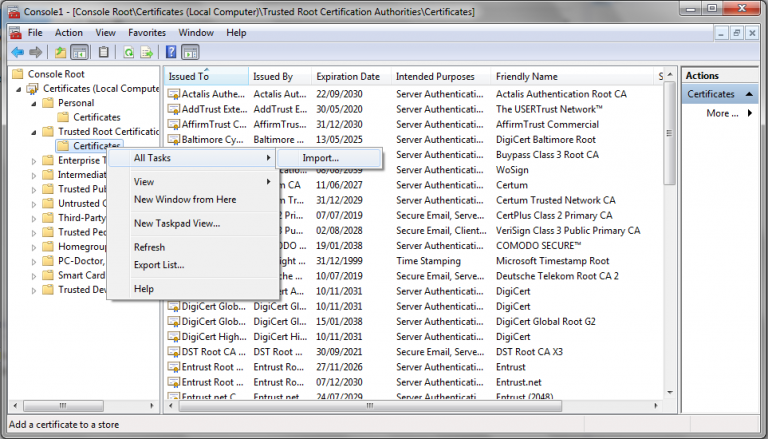This screenshot has width=768, height=439.
Task: Select 'DigiCert Global Root G2' cell
Action: click(x=546, y=321)
